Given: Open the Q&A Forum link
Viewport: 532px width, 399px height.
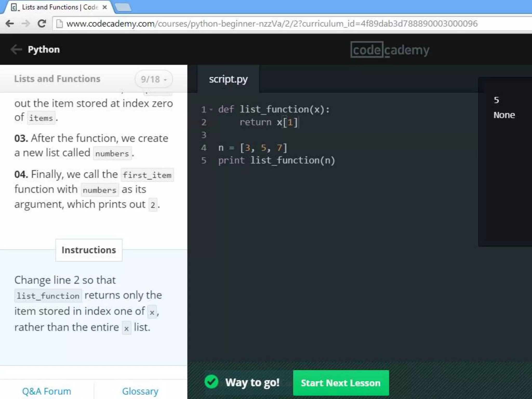Looking at the screenshot, I should pos(46,391).
